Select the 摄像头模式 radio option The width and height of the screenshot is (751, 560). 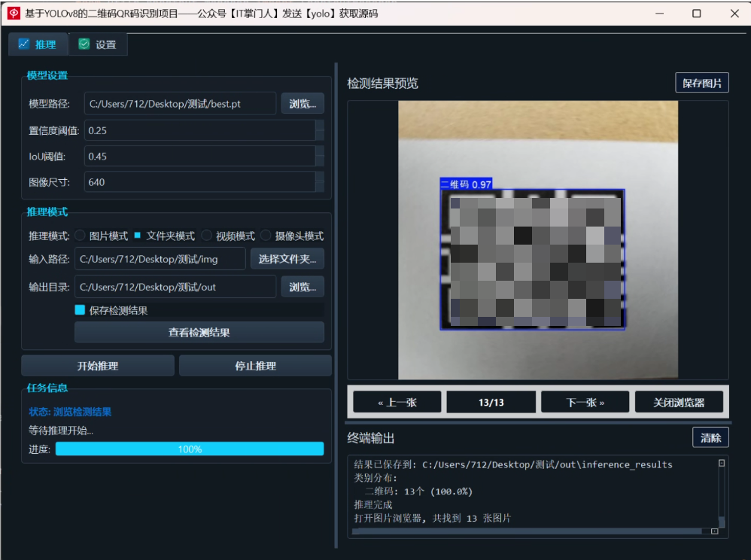click(x=266, y=235)
